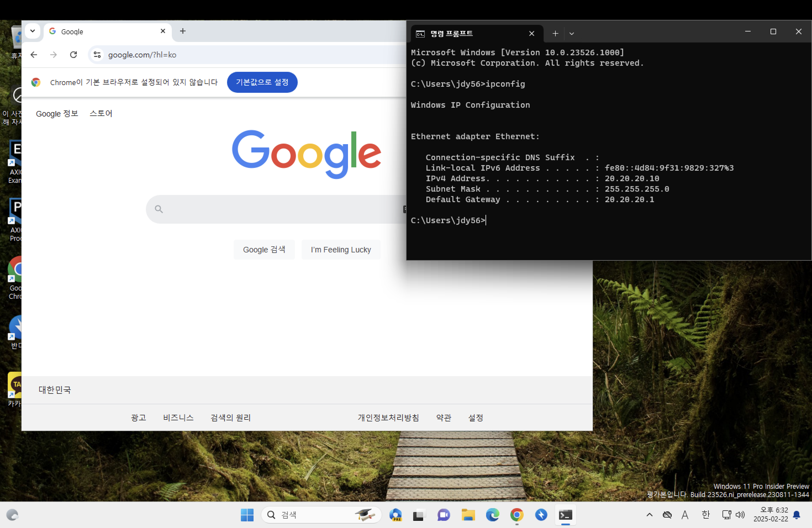This screenshot has width=812, height=528.
Task: Show hidden system tray icons
Action: 649,514
